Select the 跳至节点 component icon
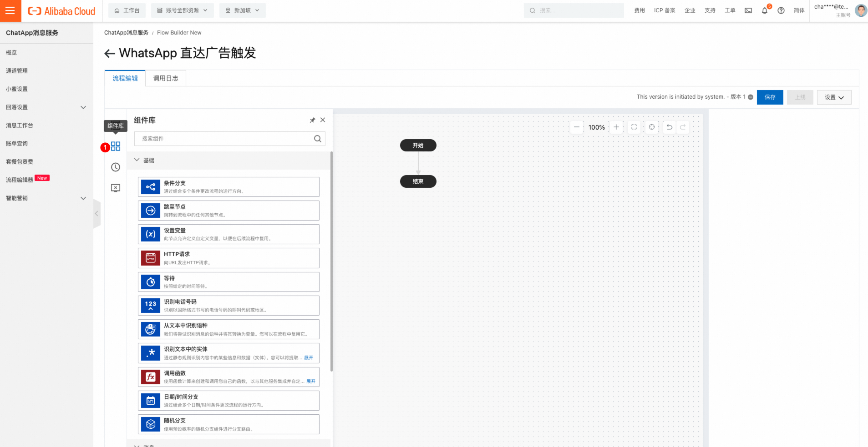868x447 pixels. point(151,211)
